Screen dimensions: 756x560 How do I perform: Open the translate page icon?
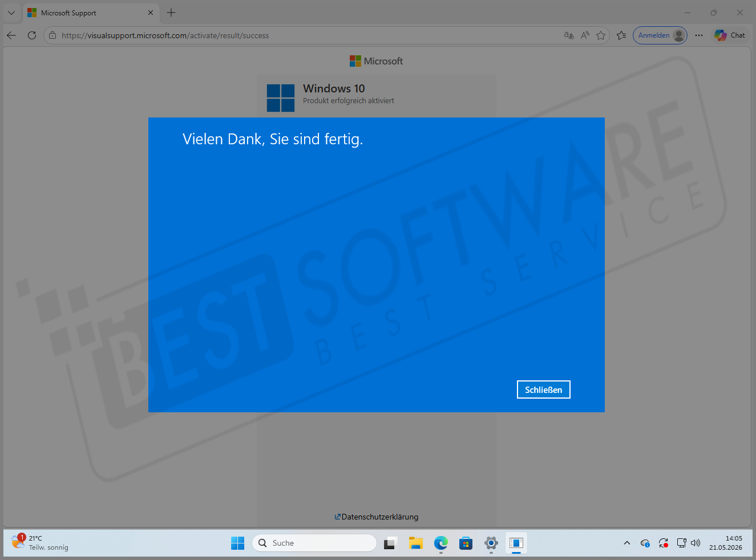pyautogui.click(x=569, y=35)
